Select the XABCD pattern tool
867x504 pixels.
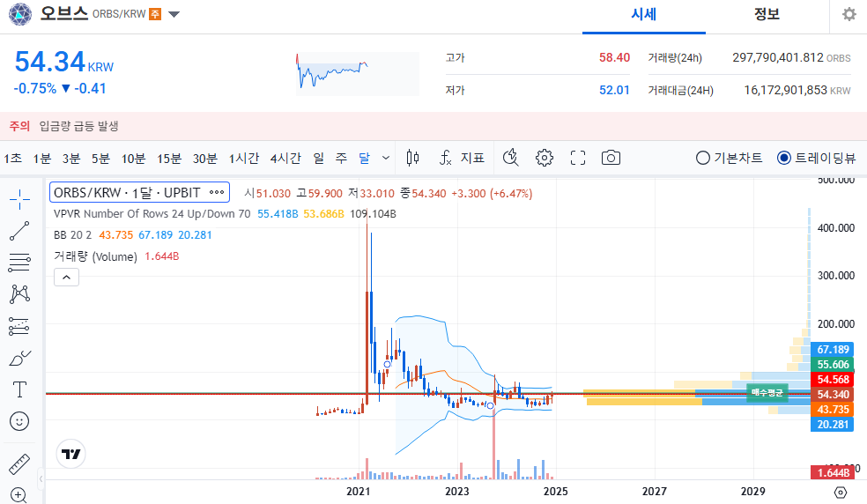click(19, 293)
